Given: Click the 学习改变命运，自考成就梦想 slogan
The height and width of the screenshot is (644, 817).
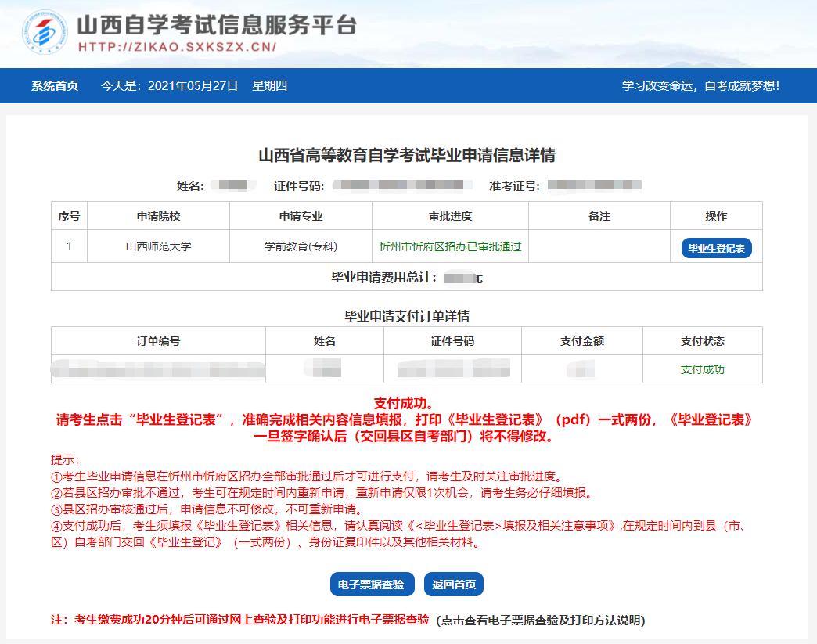Looking at the screenshot, I should pos(702,86).
